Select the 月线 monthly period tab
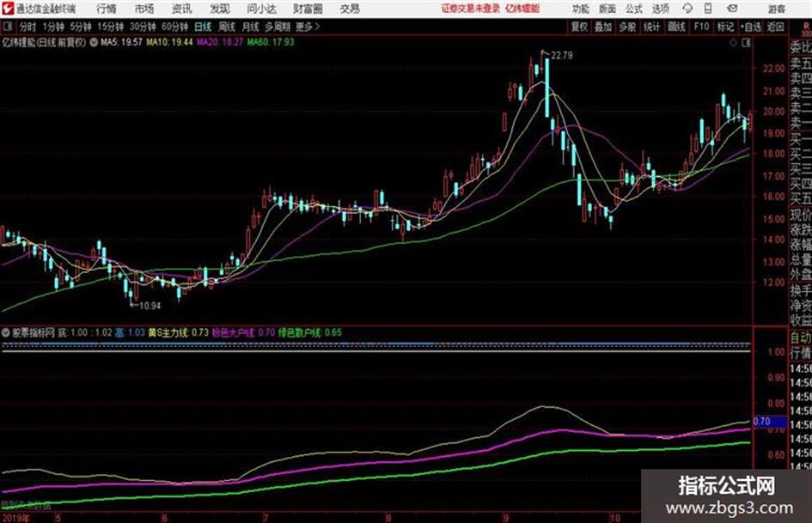The width and height of the screenshot is (812, 523). coord(251,27)
